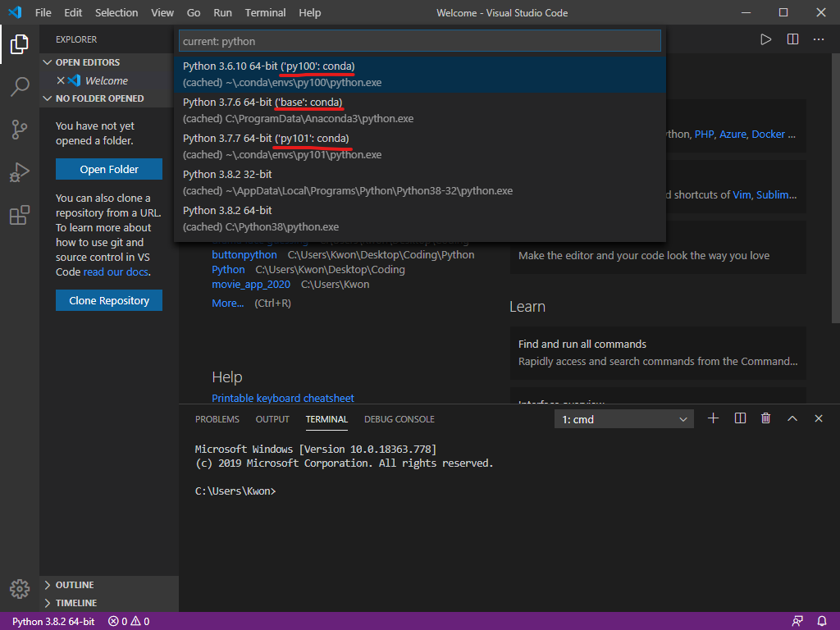The height and width of the screenshot is (630, 840).
Task: Open the Python recent folder link
Action: click(228, 269)
